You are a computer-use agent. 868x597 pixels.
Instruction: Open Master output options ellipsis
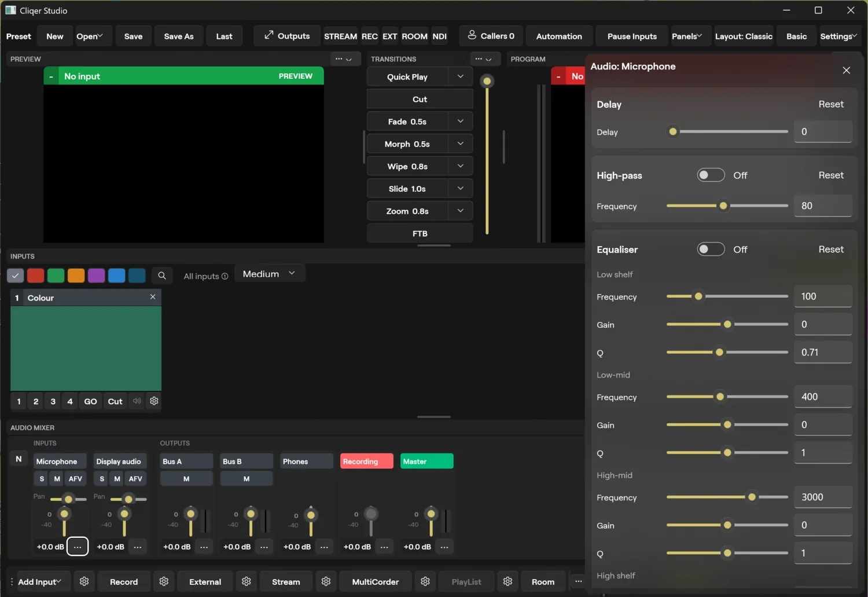pos(444,547)
